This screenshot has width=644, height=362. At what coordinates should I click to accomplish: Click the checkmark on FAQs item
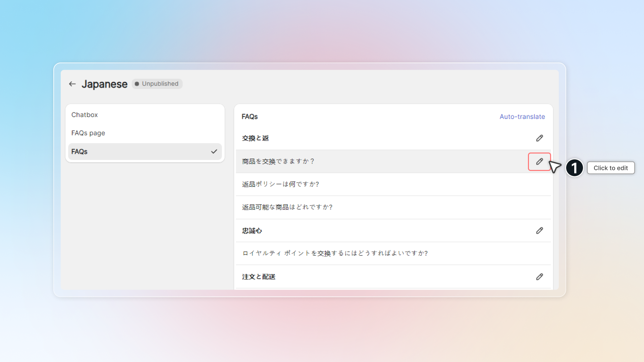coord(214,152)
